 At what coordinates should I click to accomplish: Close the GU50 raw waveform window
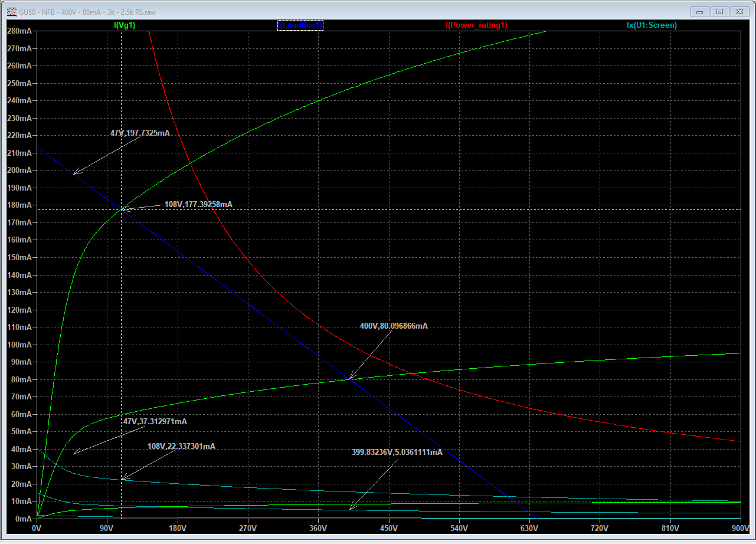coord(739,11)
